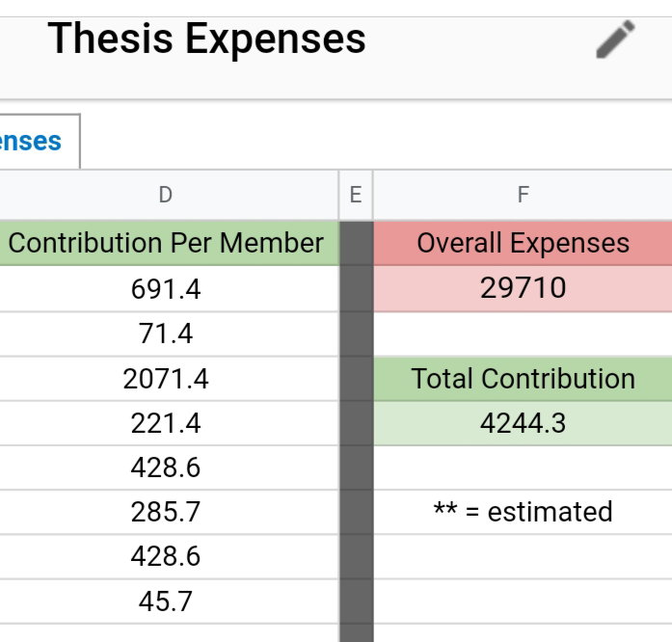Click the '** = estimated' note cell
The height and width of the screenshot is (642, 672).
pyautogui.click(x=523, y=512)
